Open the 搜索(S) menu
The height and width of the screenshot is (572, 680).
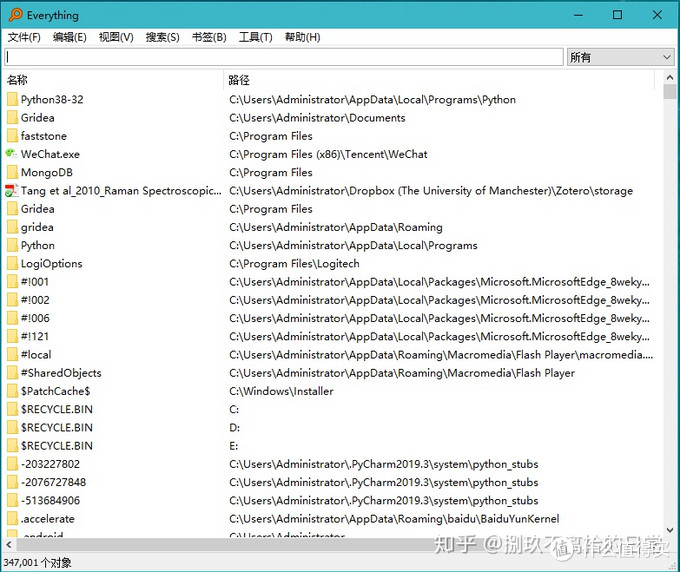pyautogui.click(x=163, y=37)
